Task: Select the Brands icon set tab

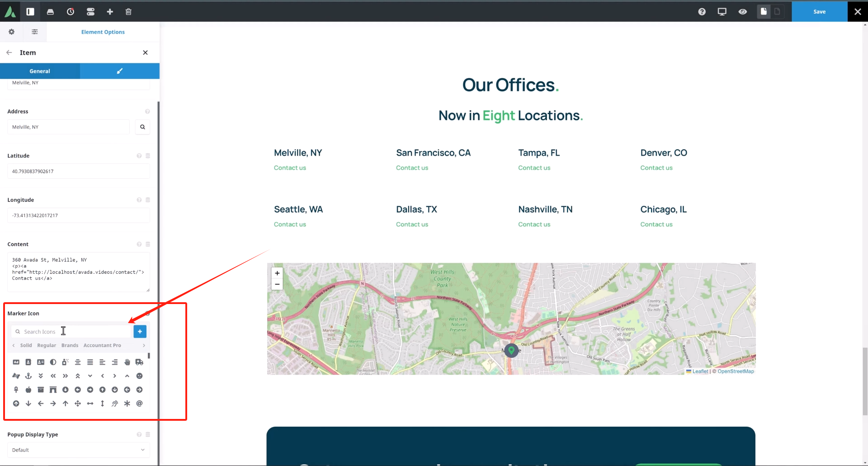Action: (x=70, y=345)
